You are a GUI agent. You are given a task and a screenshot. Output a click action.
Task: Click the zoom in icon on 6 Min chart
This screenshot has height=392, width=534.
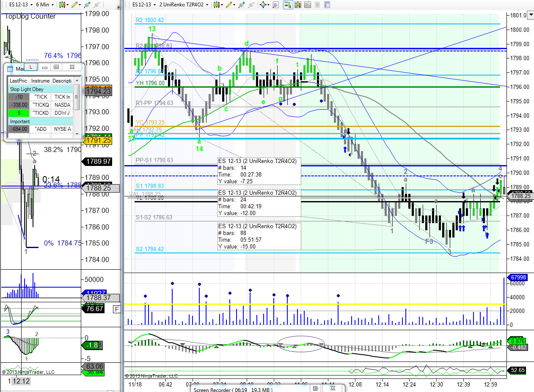pyautogui.click(x=87, y=5)
